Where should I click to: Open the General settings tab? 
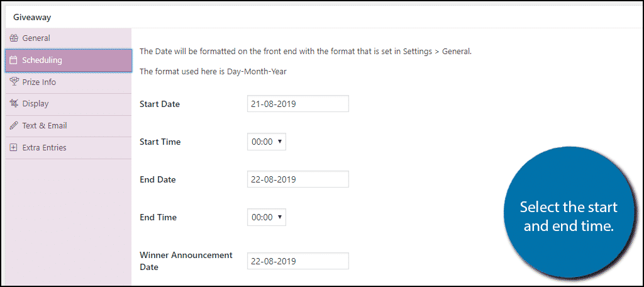pos(68,38)
